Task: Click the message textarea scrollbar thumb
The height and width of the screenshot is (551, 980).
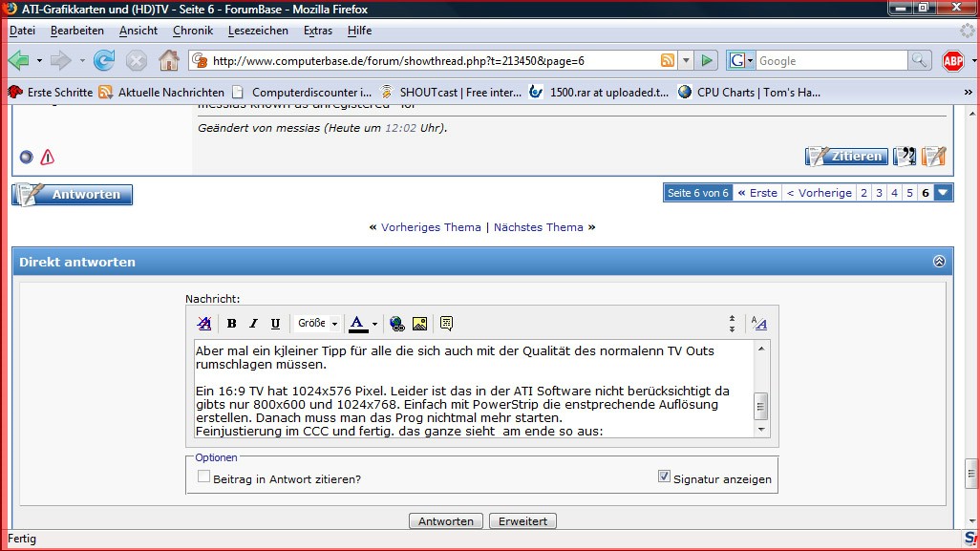Action: 760,406
